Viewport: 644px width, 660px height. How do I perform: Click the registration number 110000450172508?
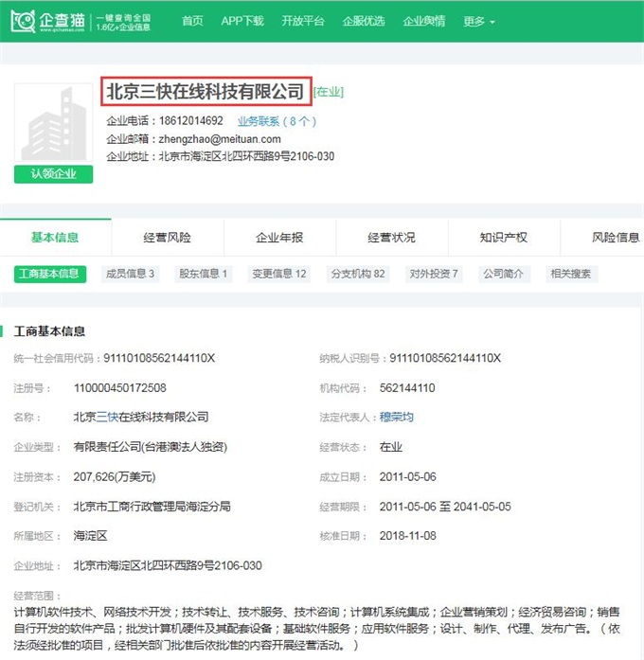click(x=120, y=387)
